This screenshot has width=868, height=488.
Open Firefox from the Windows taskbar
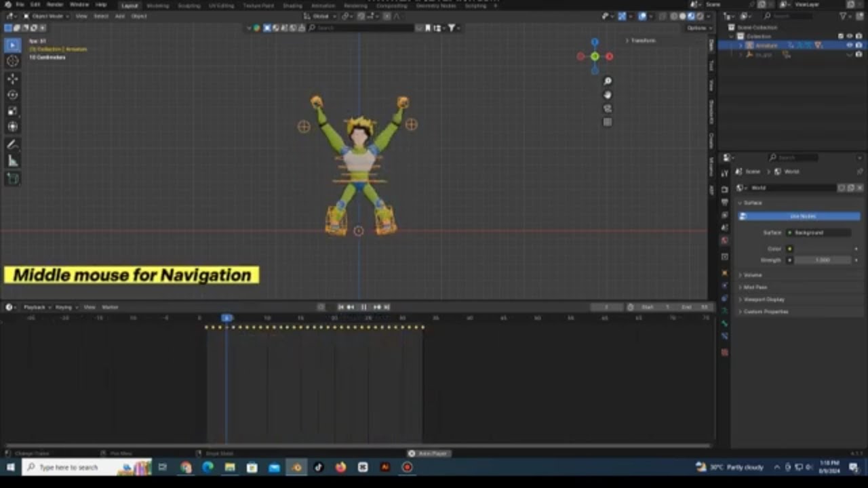point(340,467)
